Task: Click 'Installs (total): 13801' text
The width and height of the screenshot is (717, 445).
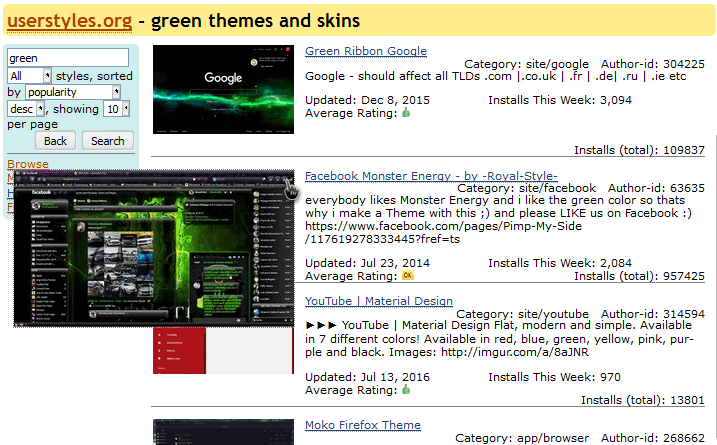Action: tap(643, 400)
